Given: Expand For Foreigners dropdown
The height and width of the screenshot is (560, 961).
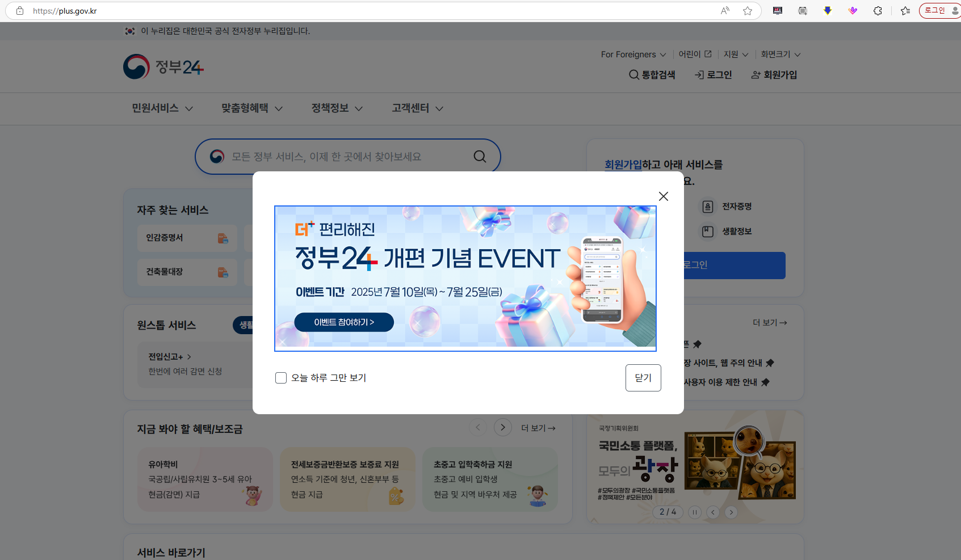Looking at the screenshot, I should 633,54.
